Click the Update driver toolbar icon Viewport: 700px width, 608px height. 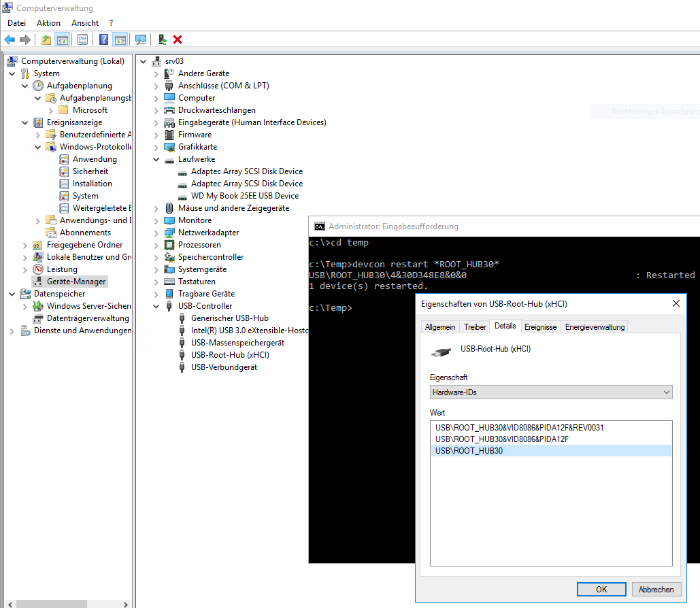(163, 40)
